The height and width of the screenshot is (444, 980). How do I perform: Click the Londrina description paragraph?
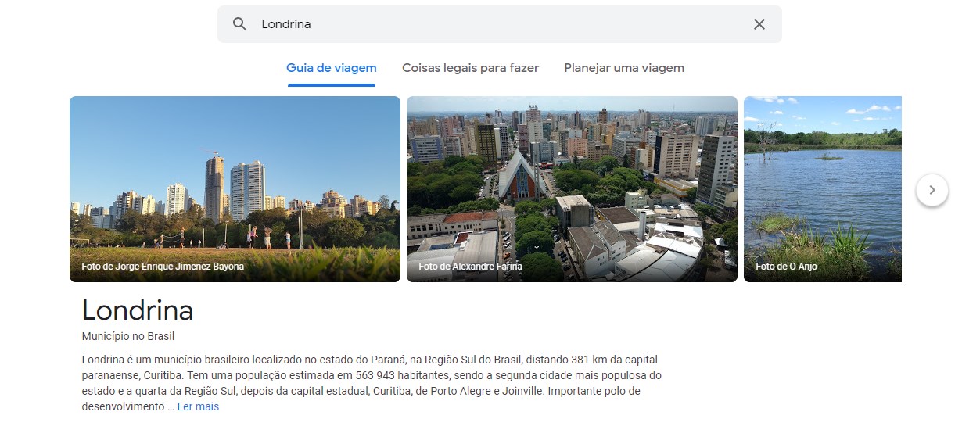click(x=372, y=383)
